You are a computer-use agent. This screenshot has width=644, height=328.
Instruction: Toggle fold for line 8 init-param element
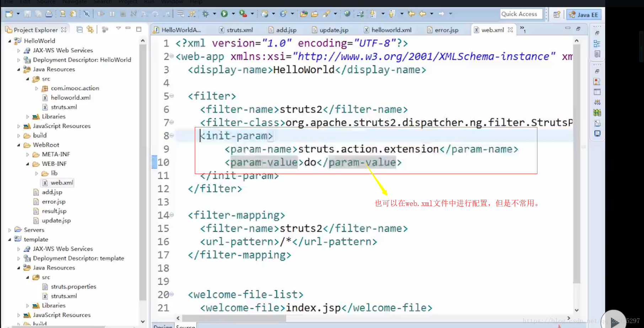click(172, 136)
